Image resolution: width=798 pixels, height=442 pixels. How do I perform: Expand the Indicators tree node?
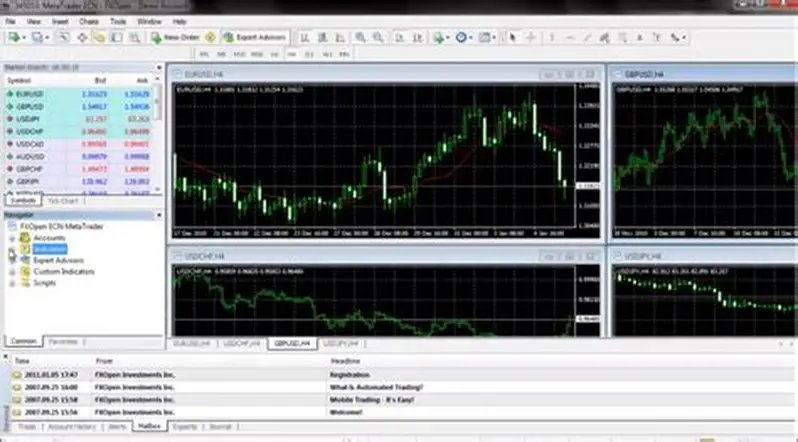click(x=12, y=249)
